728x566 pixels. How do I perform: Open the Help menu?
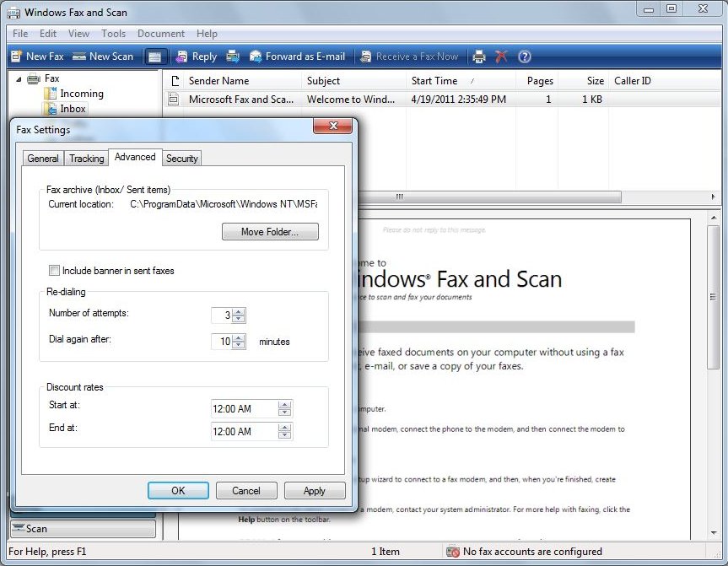click(x=207, y=34)
